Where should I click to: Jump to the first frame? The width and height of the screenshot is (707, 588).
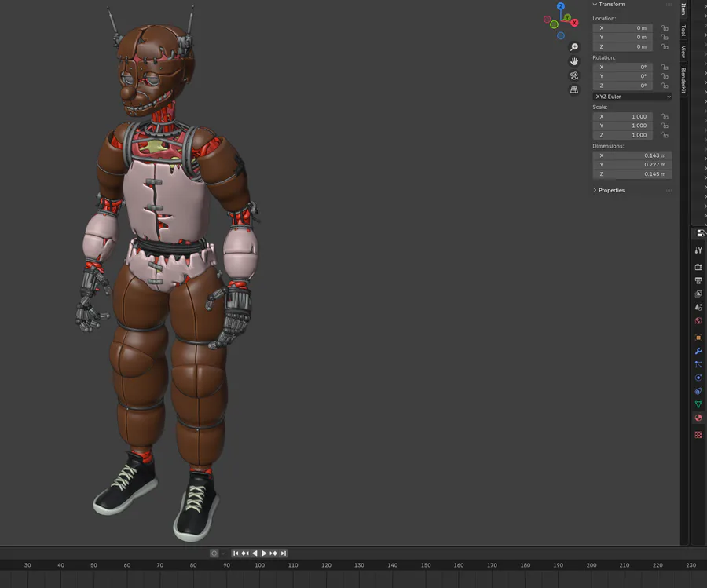(x=236, y=553)
